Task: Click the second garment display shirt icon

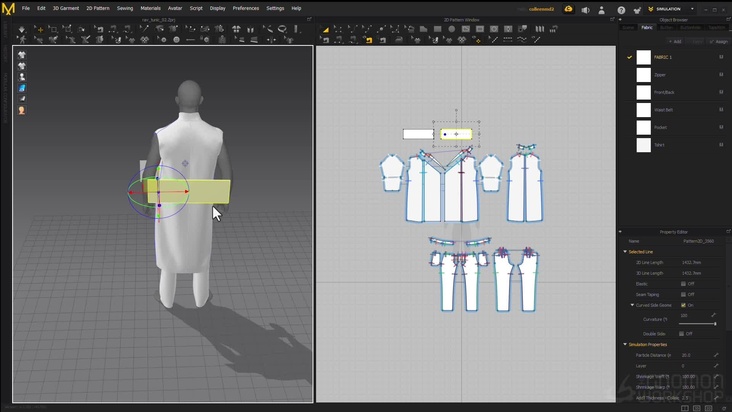Action: (x=22, y=66)
